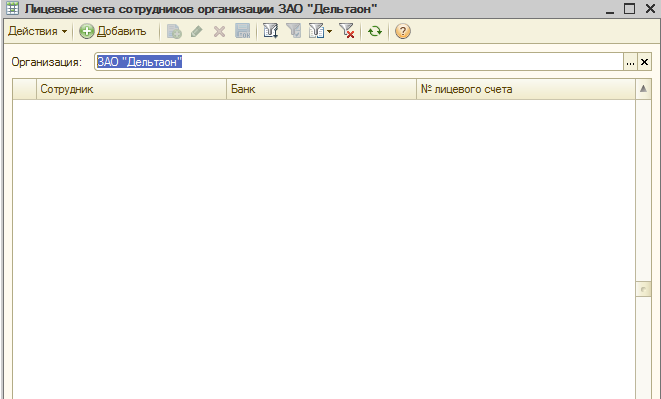Sort by the Банк column header

[322, 89]
